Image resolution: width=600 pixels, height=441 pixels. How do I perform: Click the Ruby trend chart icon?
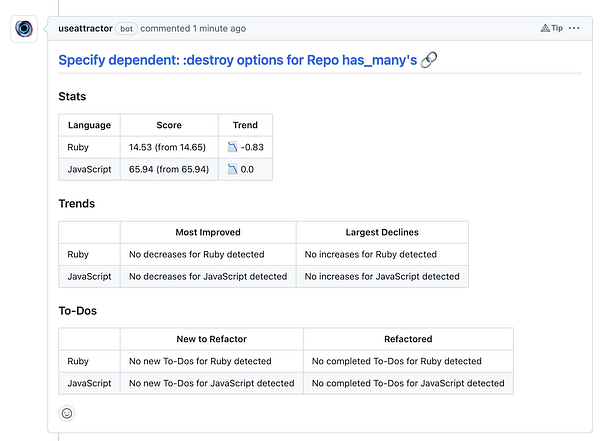point(232,148)
